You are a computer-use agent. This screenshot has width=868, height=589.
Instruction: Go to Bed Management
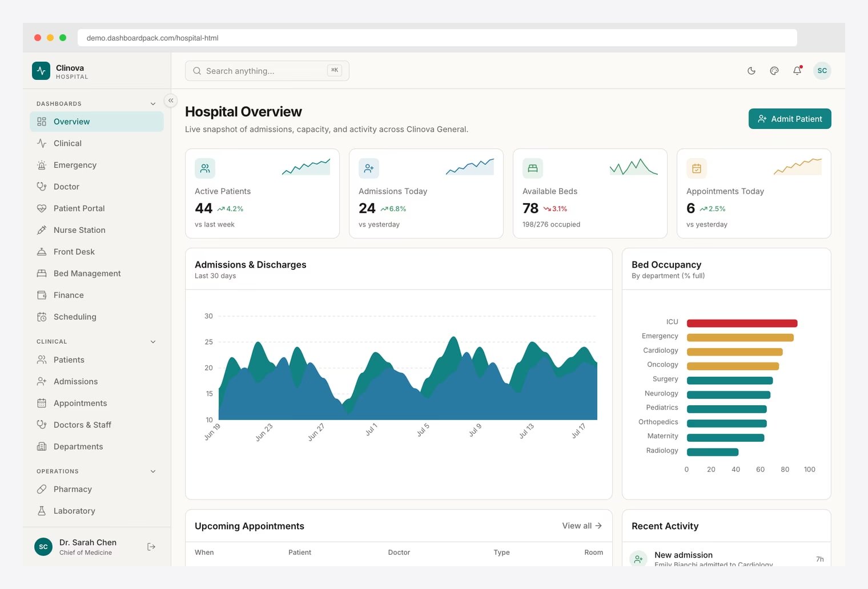pos(97,273)
